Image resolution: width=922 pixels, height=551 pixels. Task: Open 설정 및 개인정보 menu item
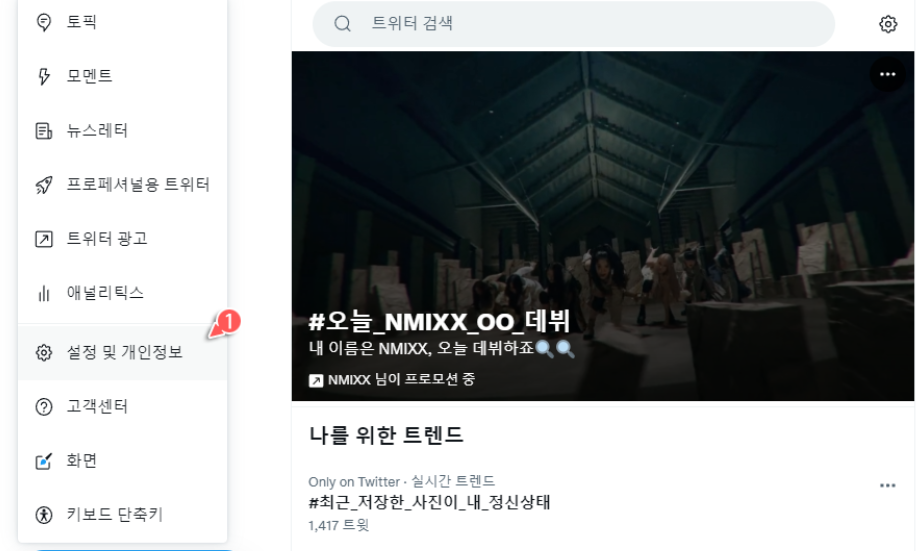(x=122, y=352)
